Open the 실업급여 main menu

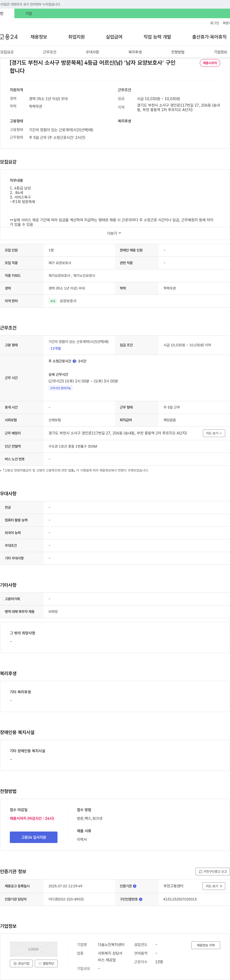(x=114, y=37)
